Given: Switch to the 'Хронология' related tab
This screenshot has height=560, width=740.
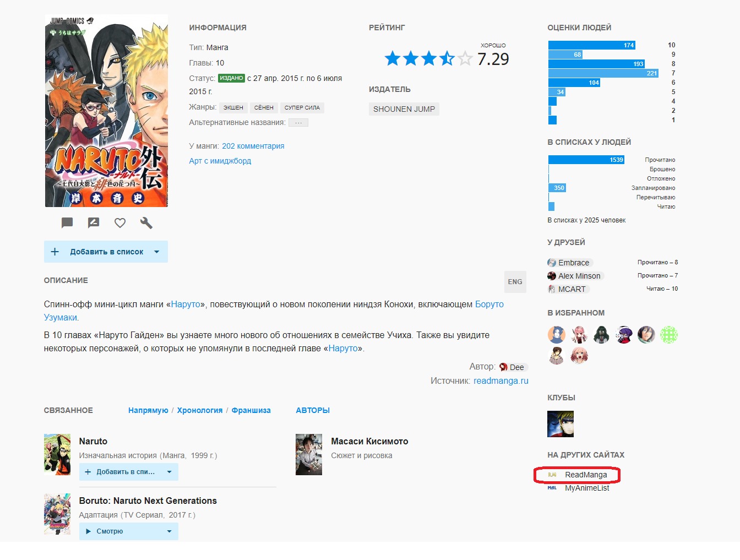Looking at the screenshot, I should tap(200, 410).
